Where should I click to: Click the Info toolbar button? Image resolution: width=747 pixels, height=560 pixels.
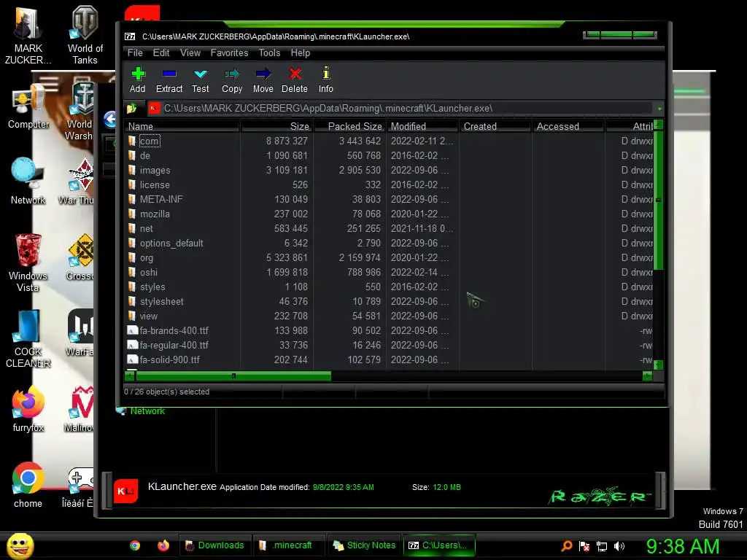coord(326,79)
